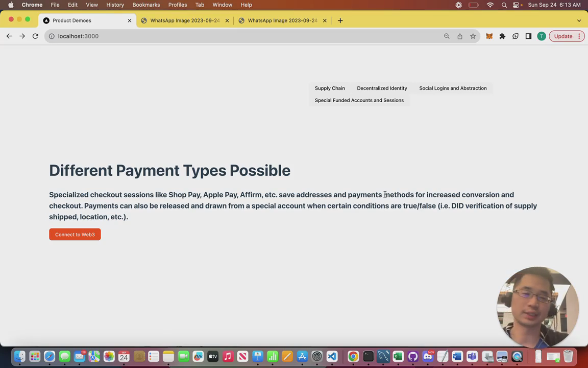
Task: Click the browser forward arrow
Action: point(22,36)
